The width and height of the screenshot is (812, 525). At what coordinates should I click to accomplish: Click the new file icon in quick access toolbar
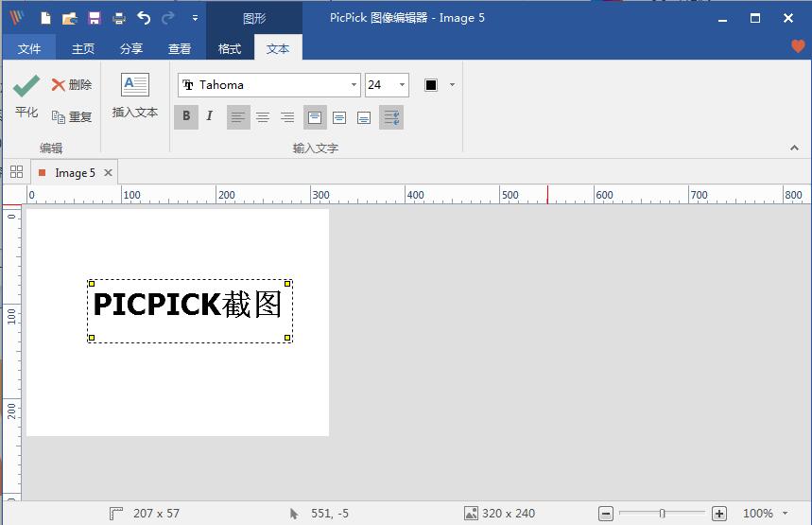coord(46,18)
